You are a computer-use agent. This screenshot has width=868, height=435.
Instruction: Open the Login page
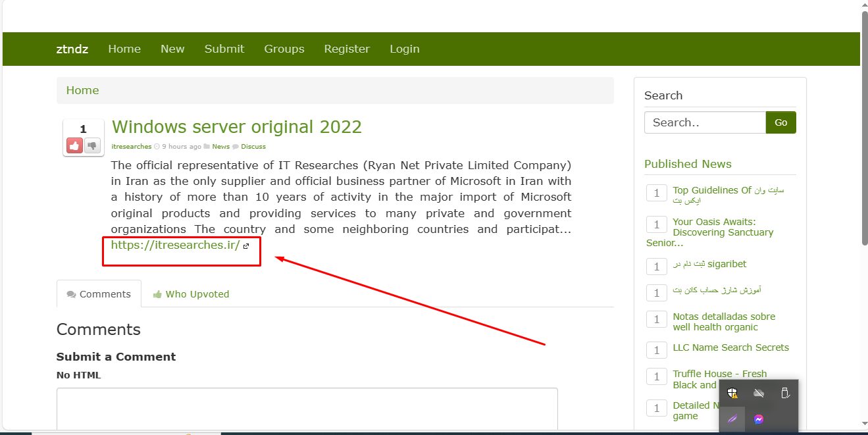[x=405, y=49]
